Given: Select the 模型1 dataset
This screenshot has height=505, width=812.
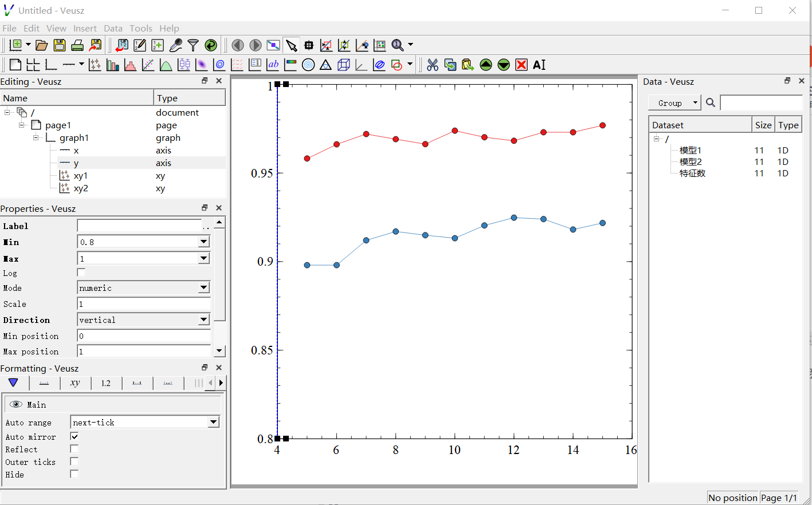Looking at the screenshot, I should pyautogui.click(x=690, y=150).
